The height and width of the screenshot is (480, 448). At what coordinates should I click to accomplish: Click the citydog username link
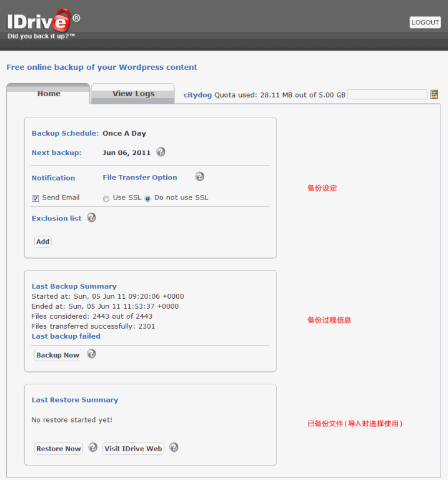click(197, 95)
